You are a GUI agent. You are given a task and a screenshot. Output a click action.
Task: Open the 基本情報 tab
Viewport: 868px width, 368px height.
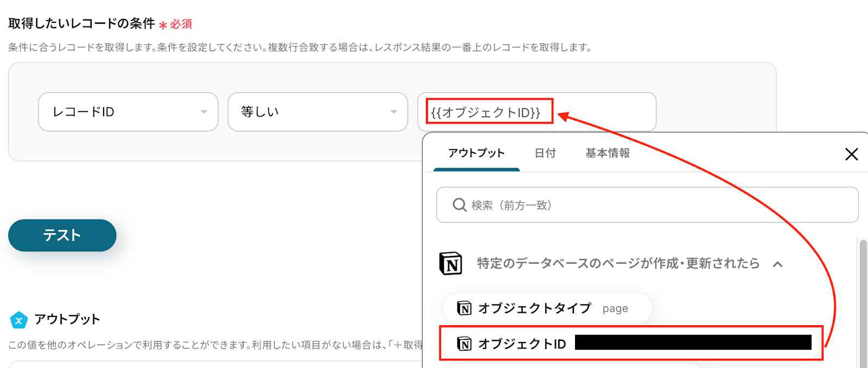click(608, 153)
